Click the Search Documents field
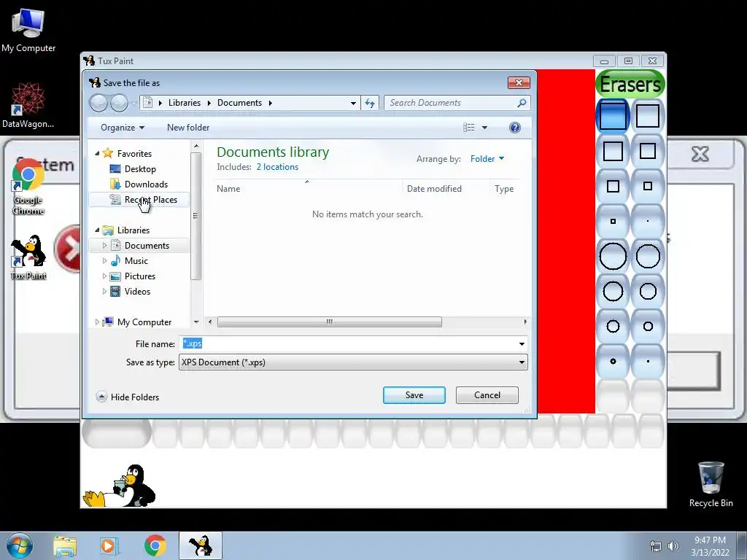The height and width of the screenshot is (560, 747). point(450,103)
